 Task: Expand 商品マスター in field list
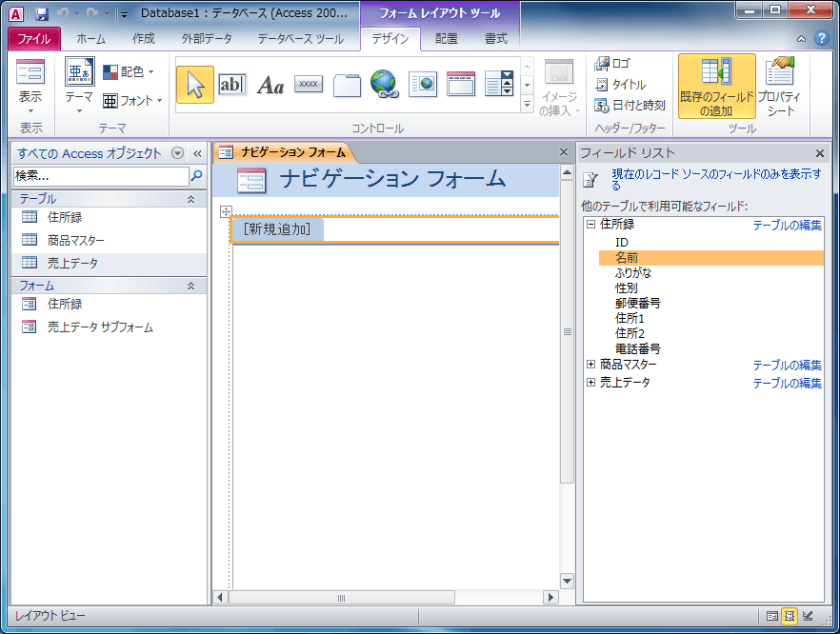pyautogui.click(x=590, y=364)
